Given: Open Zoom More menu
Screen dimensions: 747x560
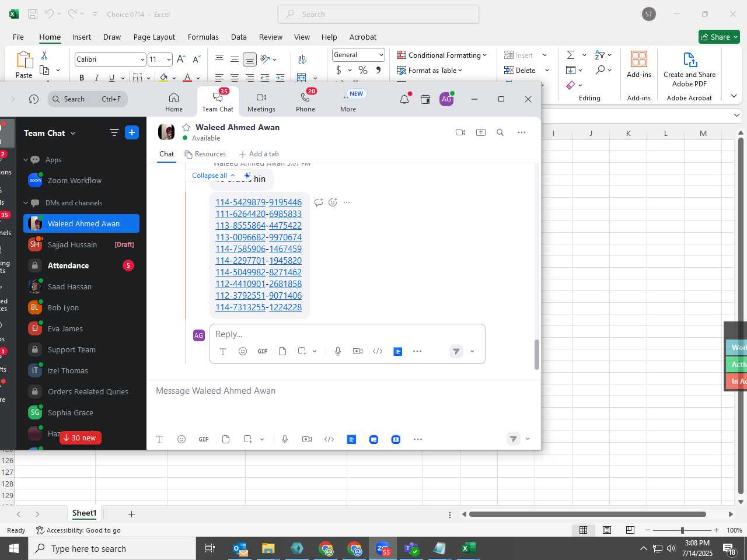Looking at the screenshot, I should (x=348, y=102).
